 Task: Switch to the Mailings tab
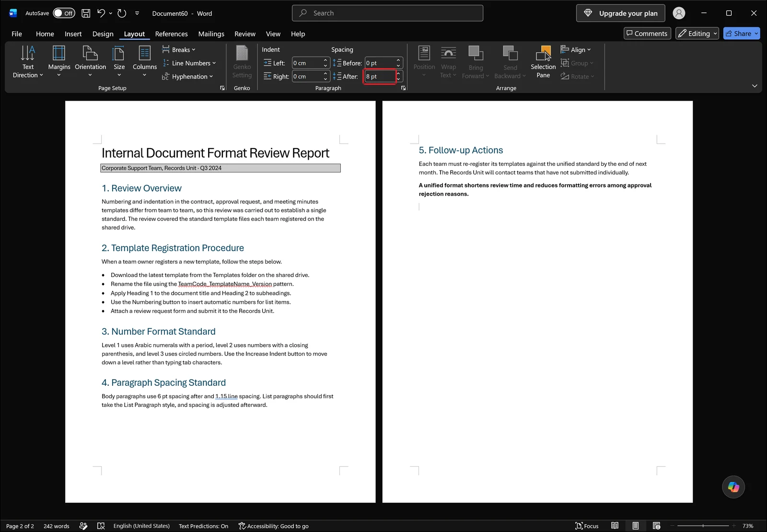[x=211, y=34]
